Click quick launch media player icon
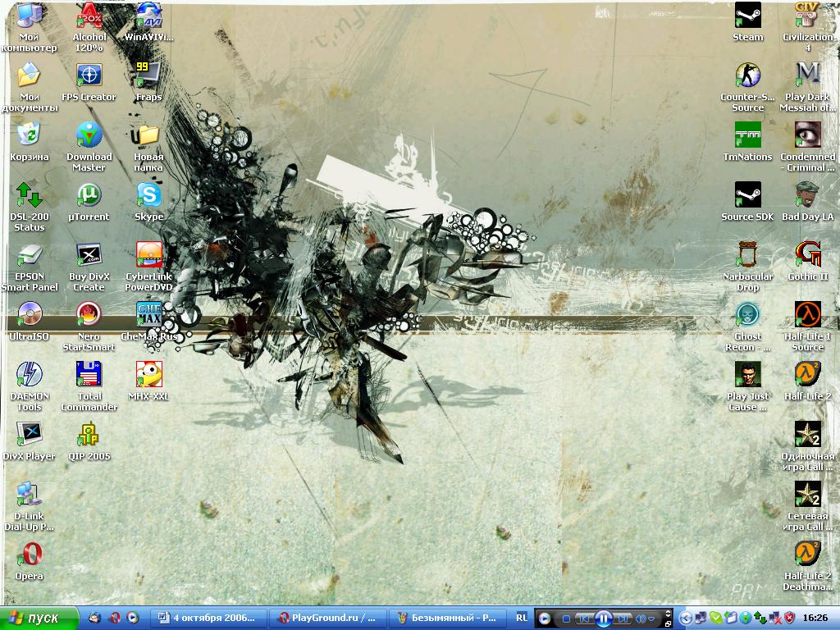 tap(133, 619)
